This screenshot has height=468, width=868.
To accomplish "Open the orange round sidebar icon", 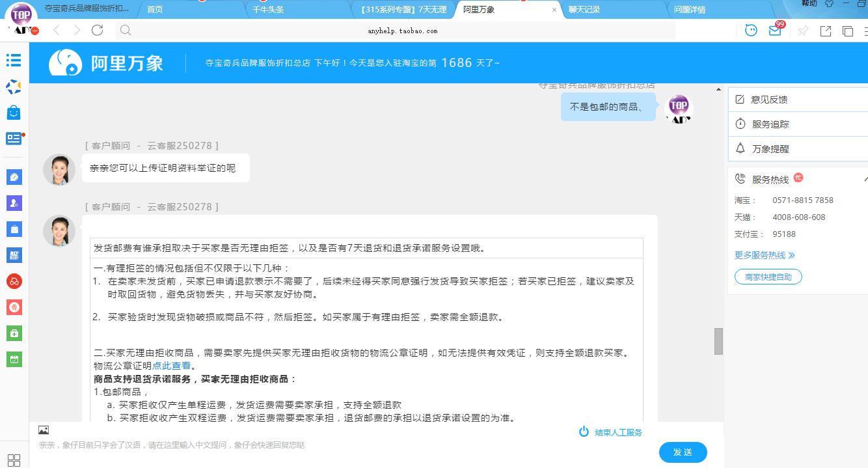I will click(x=14, y=307).
